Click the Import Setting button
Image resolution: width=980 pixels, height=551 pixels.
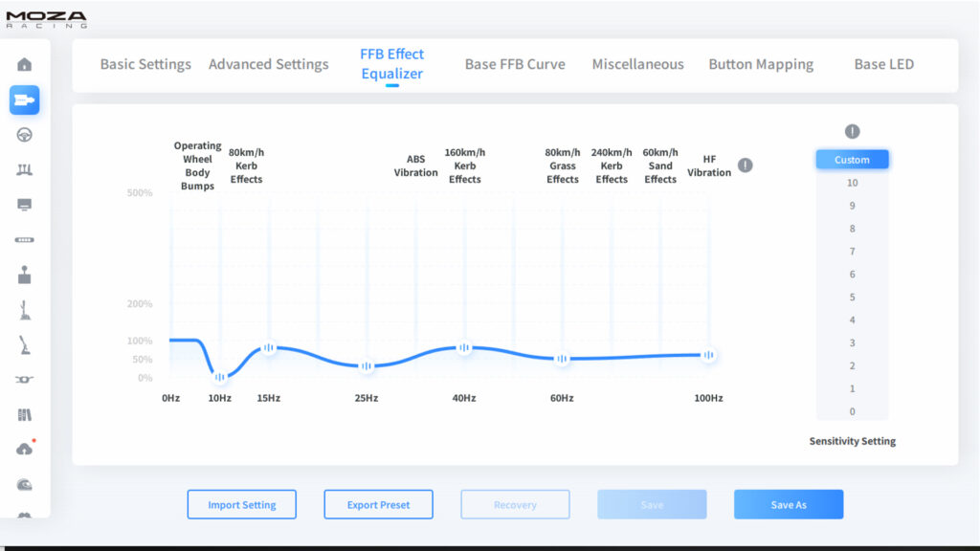pos(241,504)
